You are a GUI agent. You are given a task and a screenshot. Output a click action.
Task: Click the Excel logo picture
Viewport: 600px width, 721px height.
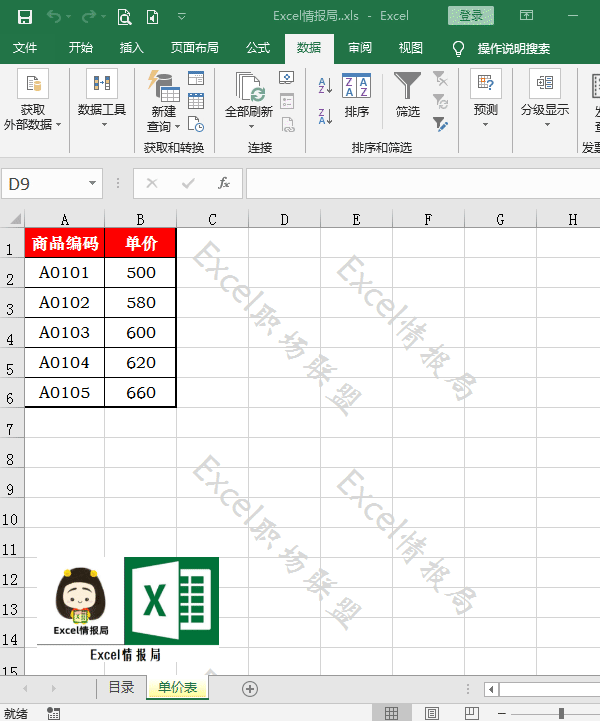(171, 601)
